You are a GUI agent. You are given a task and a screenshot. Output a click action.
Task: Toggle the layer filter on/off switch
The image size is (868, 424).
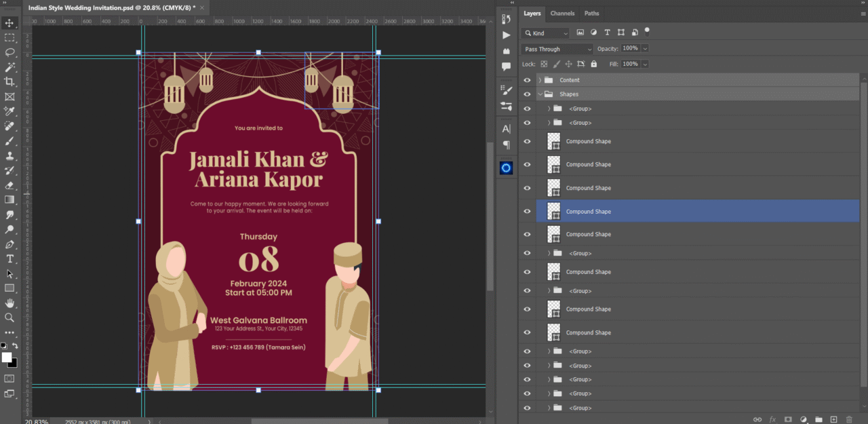click(647, 31)
